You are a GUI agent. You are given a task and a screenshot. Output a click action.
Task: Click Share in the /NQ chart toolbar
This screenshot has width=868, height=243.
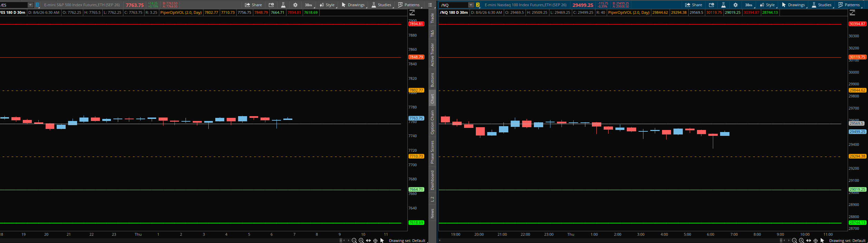[x=694, y=5]
